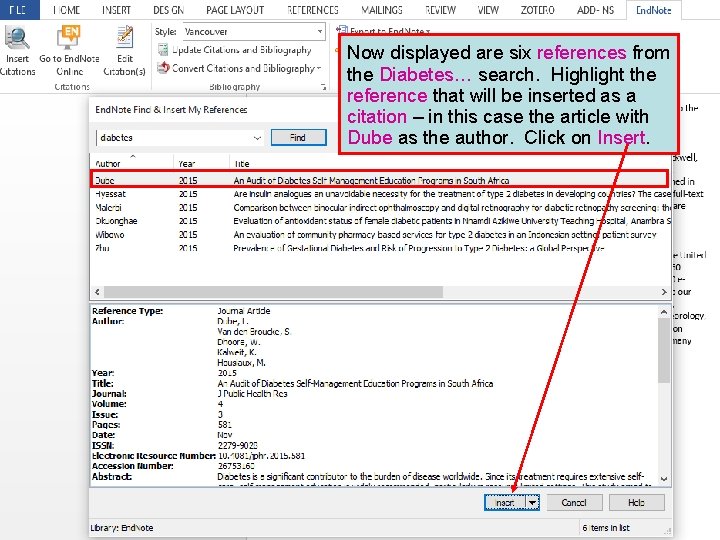Screen dimensions: 720x540
Task: Select the Dube 2015 reference row
Action: [x=379, y=180]
